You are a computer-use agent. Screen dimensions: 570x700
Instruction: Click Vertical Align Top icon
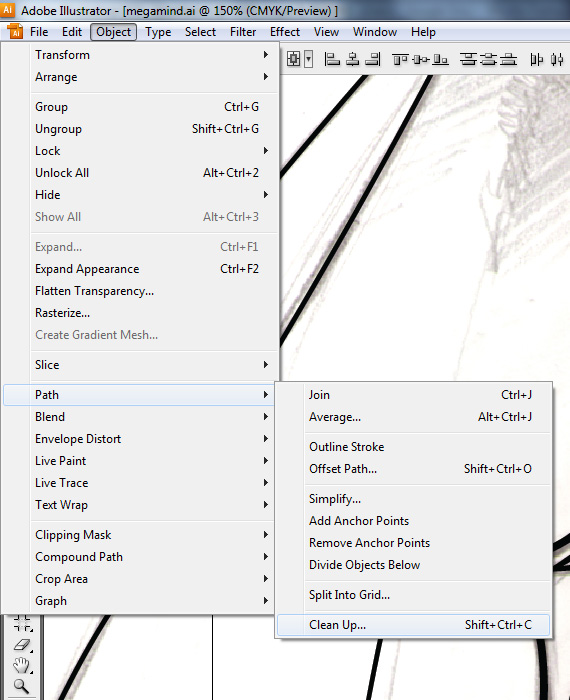pyautogui.click(x=400, y=59)
